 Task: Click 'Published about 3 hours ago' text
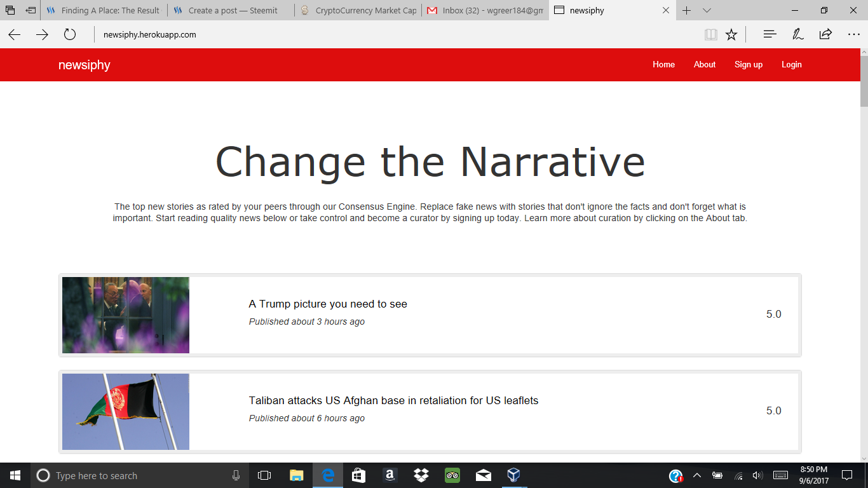[x=307, y=322]
